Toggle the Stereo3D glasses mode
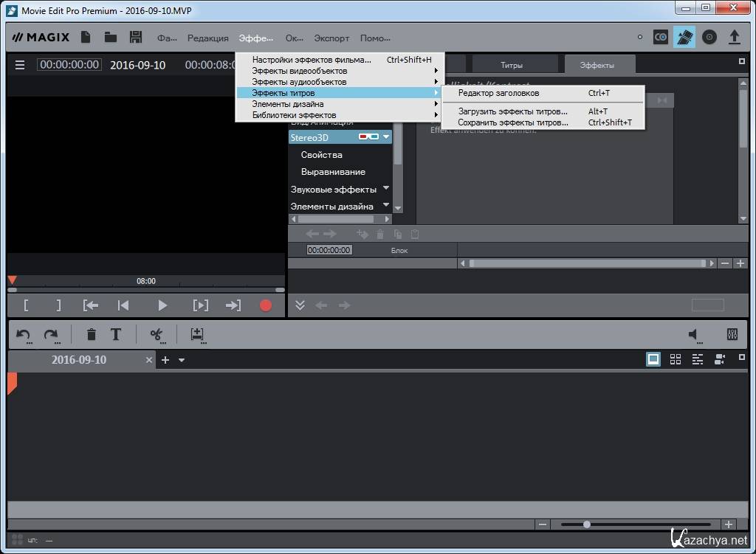Image resolution: width=756 pixels, height=554 pixels. tap(368, 137)
